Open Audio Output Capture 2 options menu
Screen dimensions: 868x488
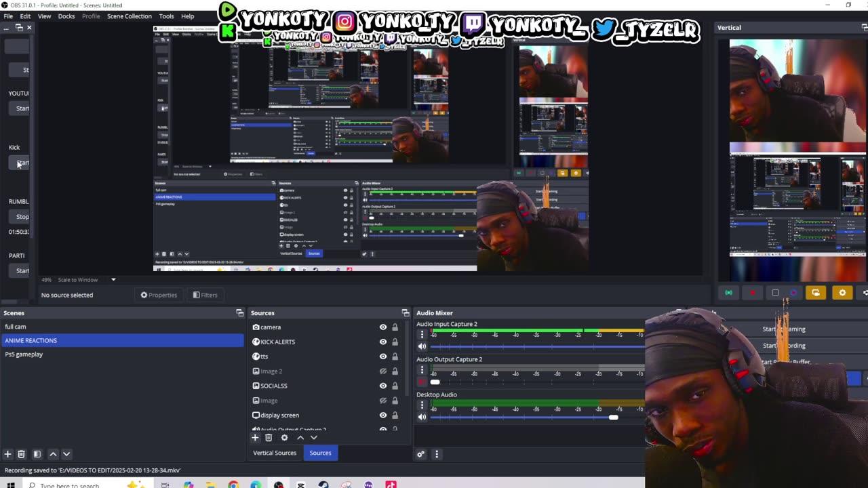[x=422, y=369]
